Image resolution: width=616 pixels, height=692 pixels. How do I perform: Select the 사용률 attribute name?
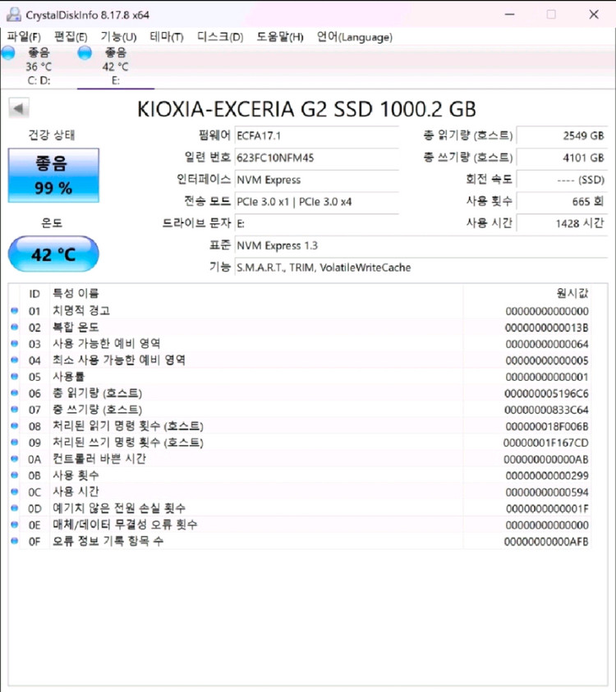click(69, 377)
